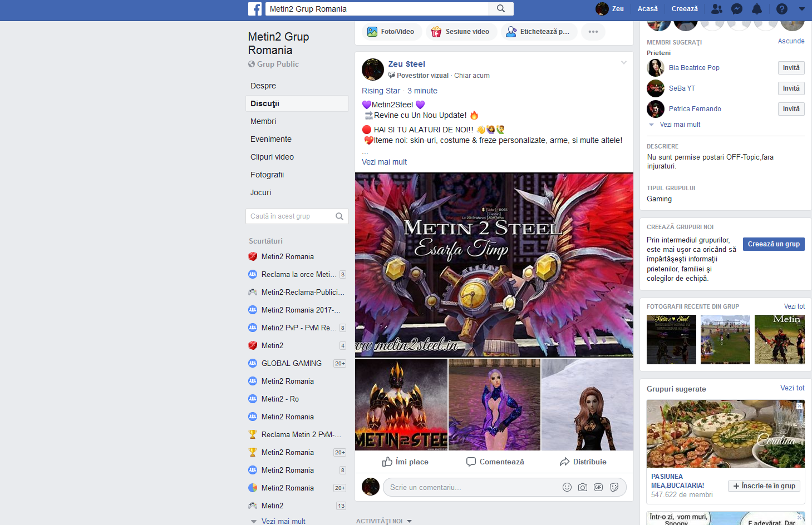Insert an emoji in the comment
Viewport: 812px width, 525px height.
(x=567, y=487)
